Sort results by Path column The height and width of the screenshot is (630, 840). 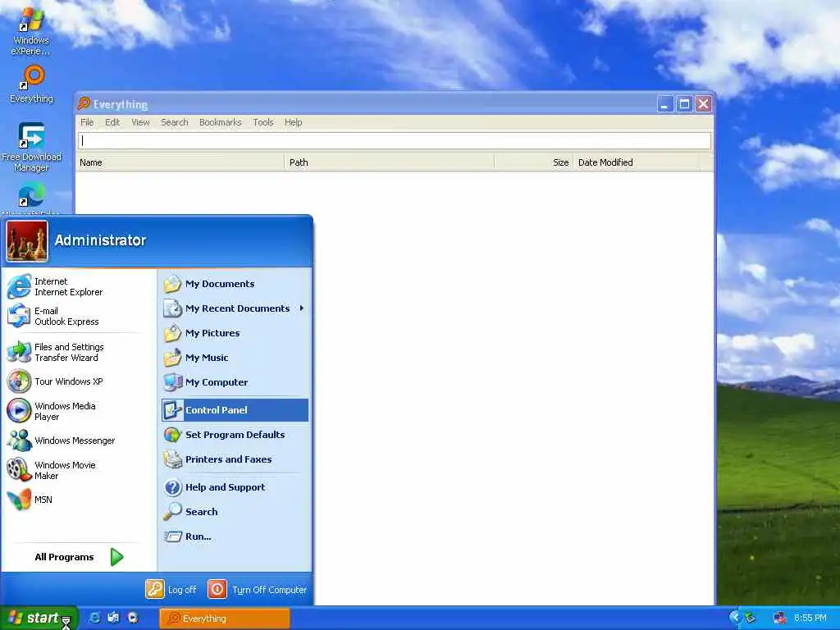pos(389,162)
